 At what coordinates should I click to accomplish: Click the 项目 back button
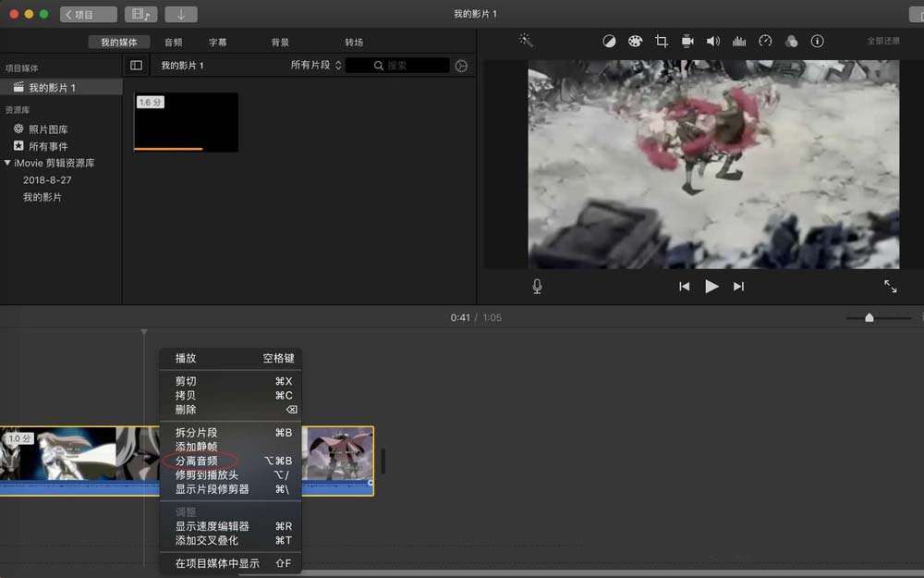tap(87, 14)
